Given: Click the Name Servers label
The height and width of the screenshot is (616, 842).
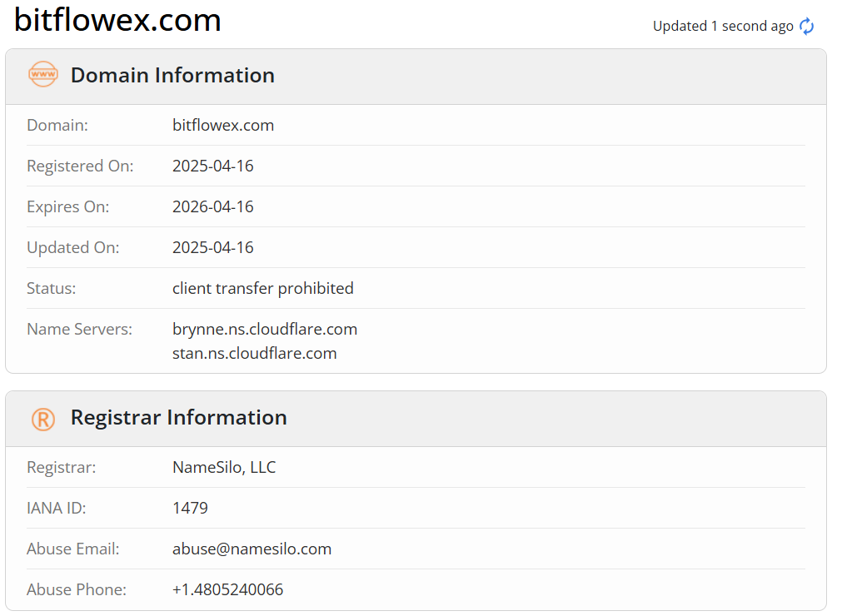Looking at the screenshot, I should [x=79, y=329].
